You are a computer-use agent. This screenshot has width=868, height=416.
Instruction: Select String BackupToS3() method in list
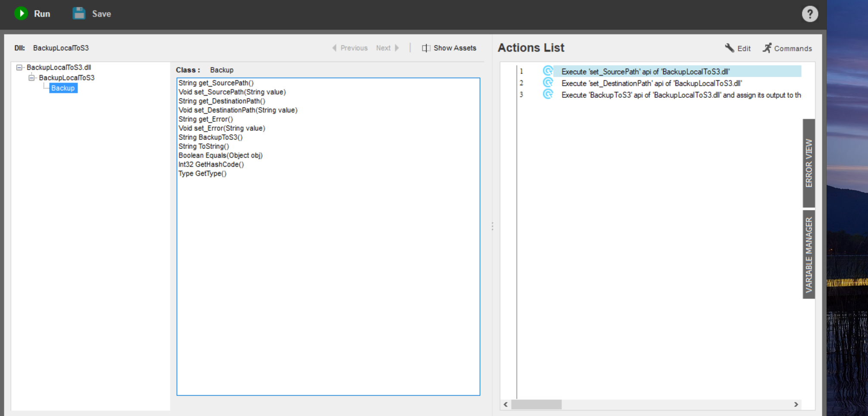click(210, 138)
